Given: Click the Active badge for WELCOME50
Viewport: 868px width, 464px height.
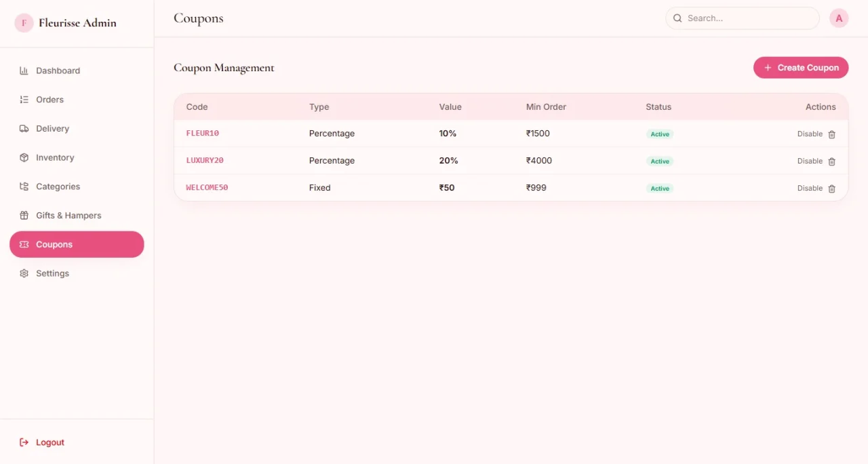Looking at the screenshot, I should 660,189.
